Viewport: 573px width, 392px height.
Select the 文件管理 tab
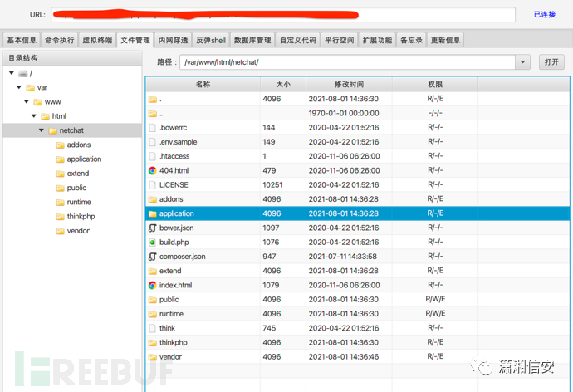click(x=135, y=40)
